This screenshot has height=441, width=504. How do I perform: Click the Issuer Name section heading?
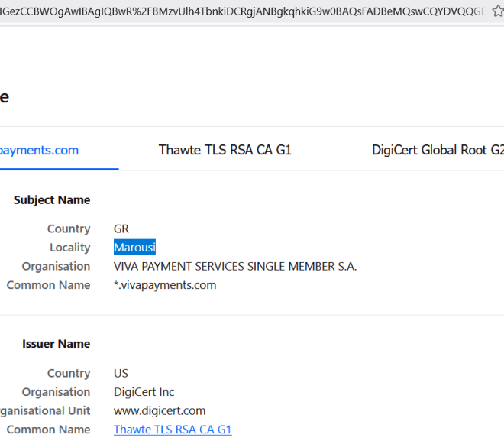57,343
